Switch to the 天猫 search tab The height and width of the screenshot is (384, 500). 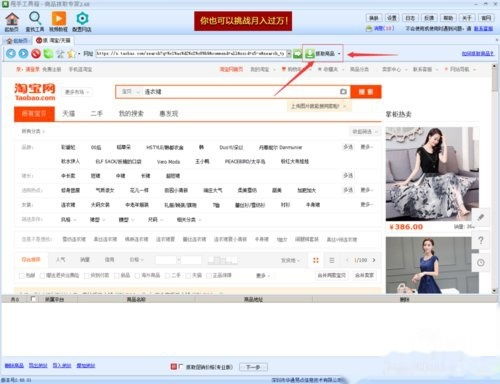tap(69, 114)
